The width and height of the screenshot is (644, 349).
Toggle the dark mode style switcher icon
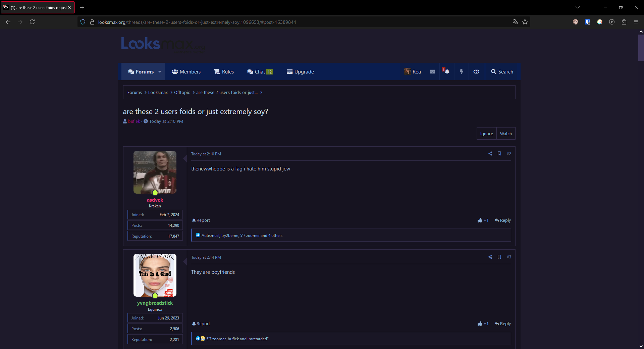pos(476,71)
